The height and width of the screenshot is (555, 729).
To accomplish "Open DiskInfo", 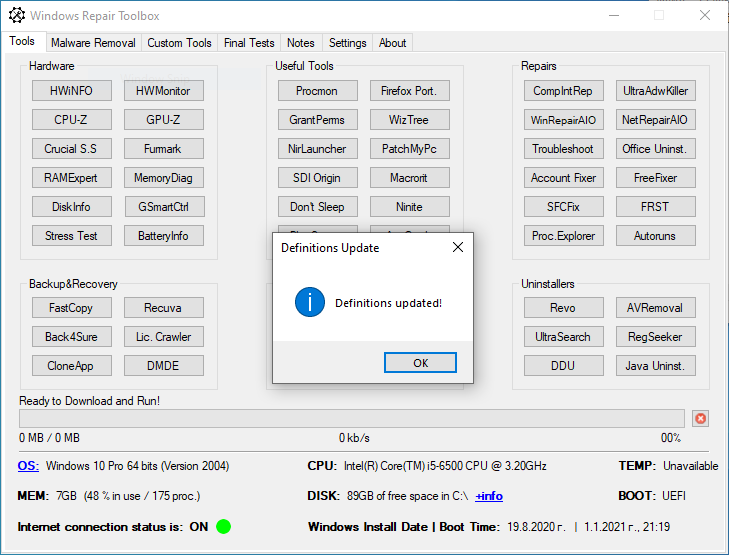I will pos(72,206).
